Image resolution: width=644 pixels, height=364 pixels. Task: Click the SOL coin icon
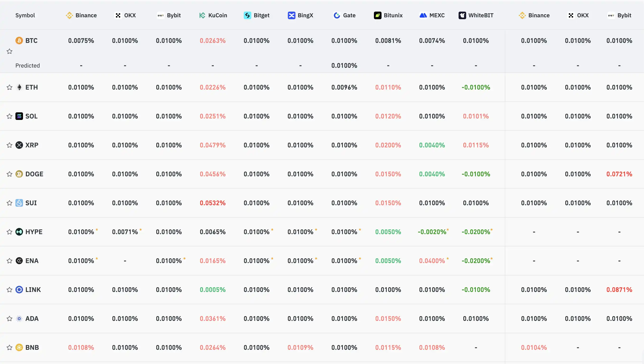(19, 116)
